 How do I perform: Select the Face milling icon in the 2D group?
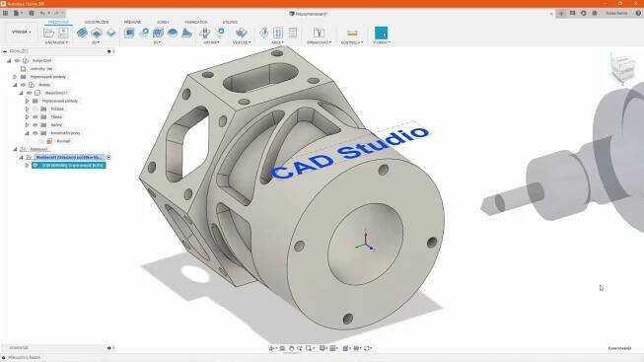[110, 33]
